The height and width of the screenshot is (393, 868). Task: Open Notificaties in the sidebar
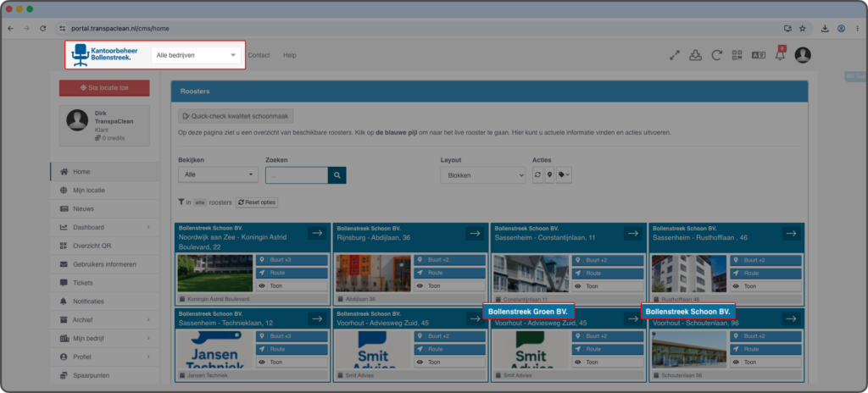click(x=104, y=302)
